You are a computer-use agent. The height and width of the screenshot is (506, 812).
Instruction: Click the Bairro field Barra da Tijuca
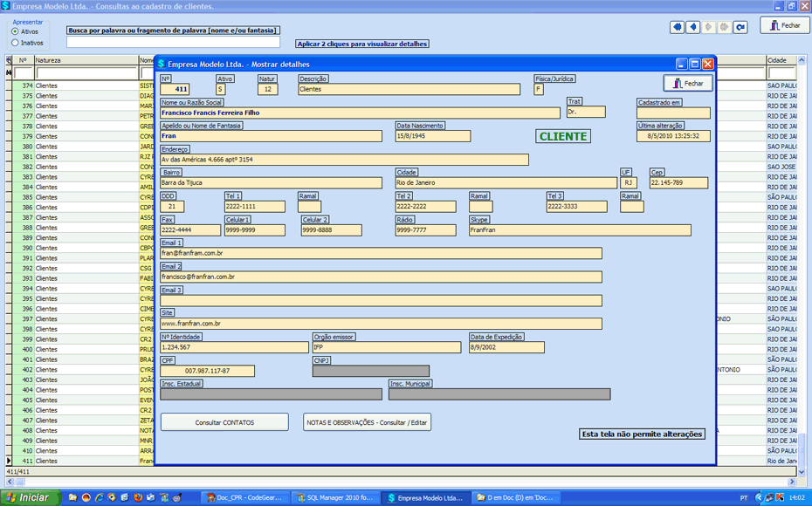[x=271, y=182]
